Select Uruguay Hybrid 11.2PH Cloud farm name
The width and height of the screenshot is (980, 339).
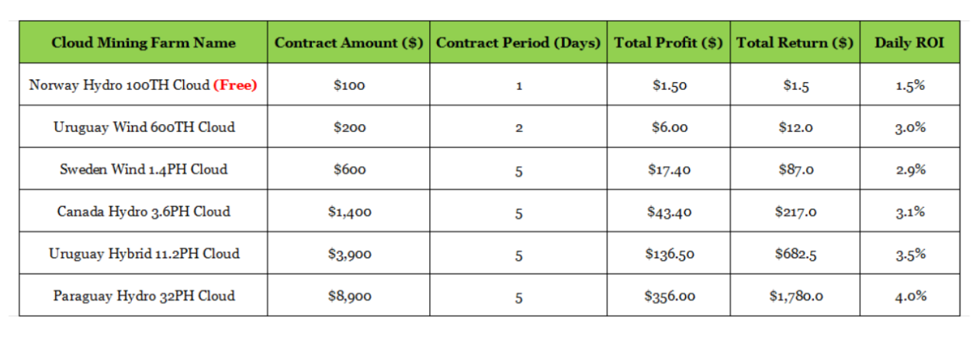[144, 254]
